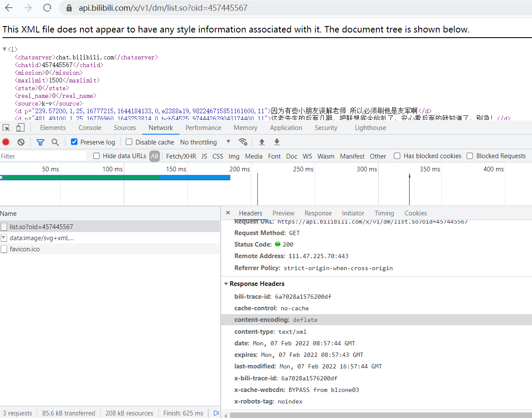532x418 pixels.
Task: Toggle device toolbar icon
Action: tap(20, 128)
